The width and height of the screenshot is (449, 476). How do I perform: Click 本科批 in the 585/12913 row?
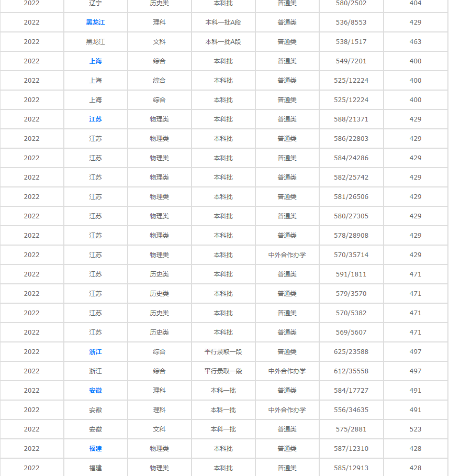[223, 468]
